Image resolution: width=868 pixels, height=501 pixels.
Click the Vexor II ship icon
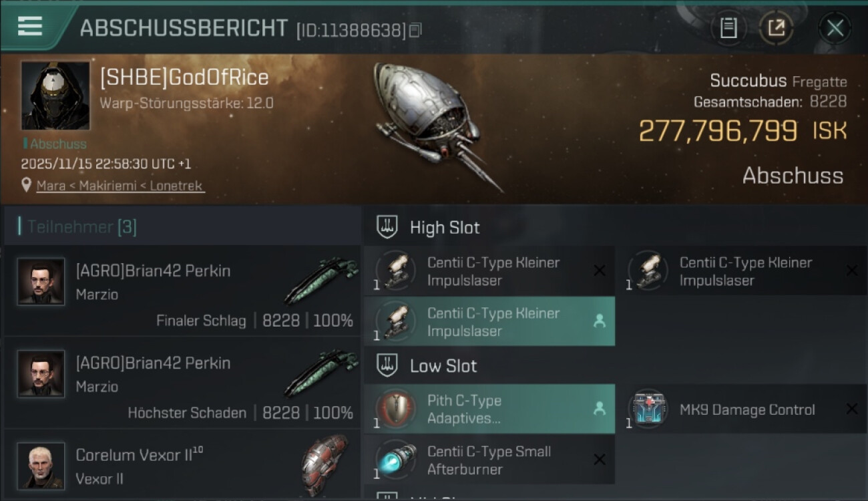click(324, 465)
